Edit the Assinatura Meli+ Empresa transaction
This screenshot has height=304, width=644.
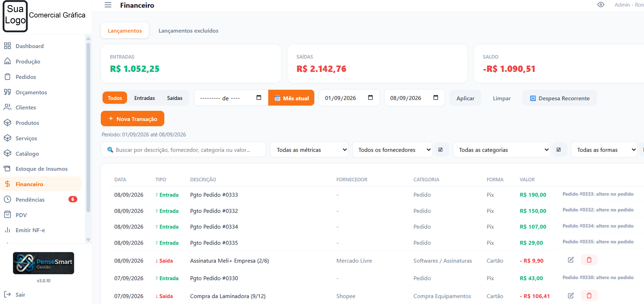(570, 260)
